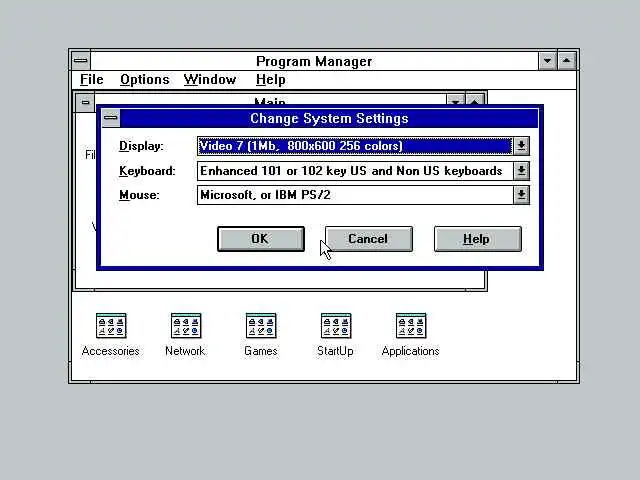
Task: Confirm settings with the OK button
Action: (x=261, y=239)
